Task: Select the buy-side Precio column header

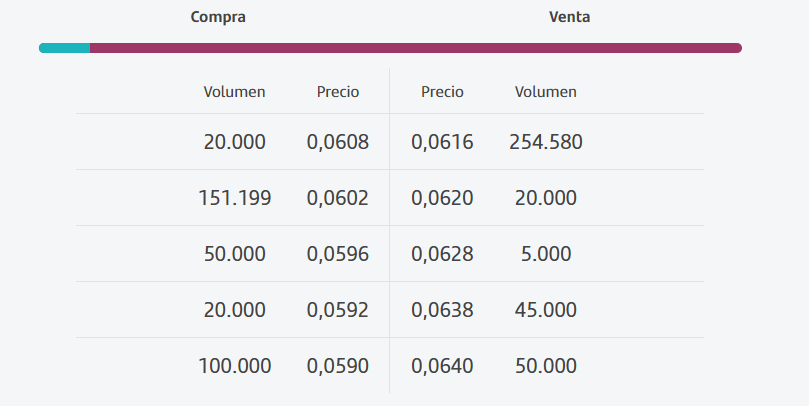Action: 338,92
